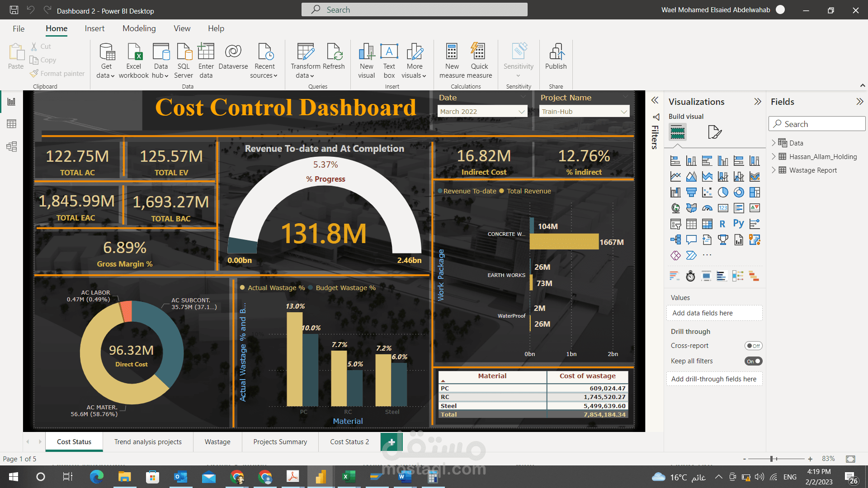
Task: Pick the Ribbon chart visual
Action: pyautogui.click(x=755, y=177)
